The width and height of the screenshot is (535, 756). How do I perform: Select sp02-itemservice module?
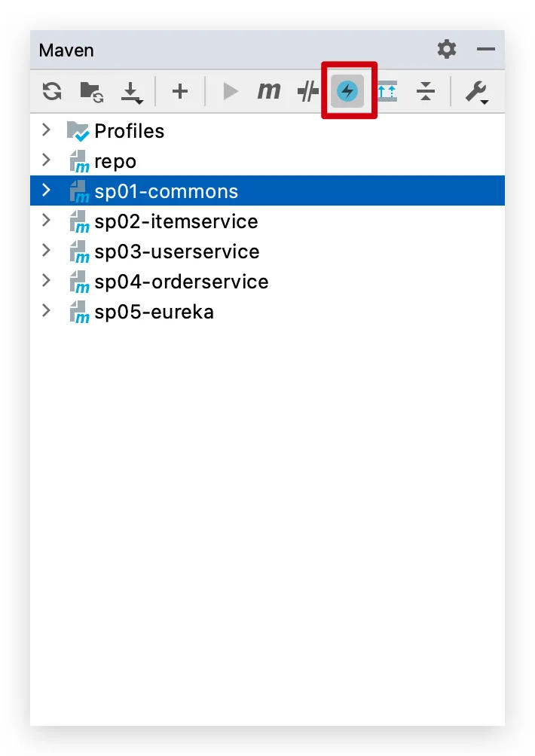[267, 221]
